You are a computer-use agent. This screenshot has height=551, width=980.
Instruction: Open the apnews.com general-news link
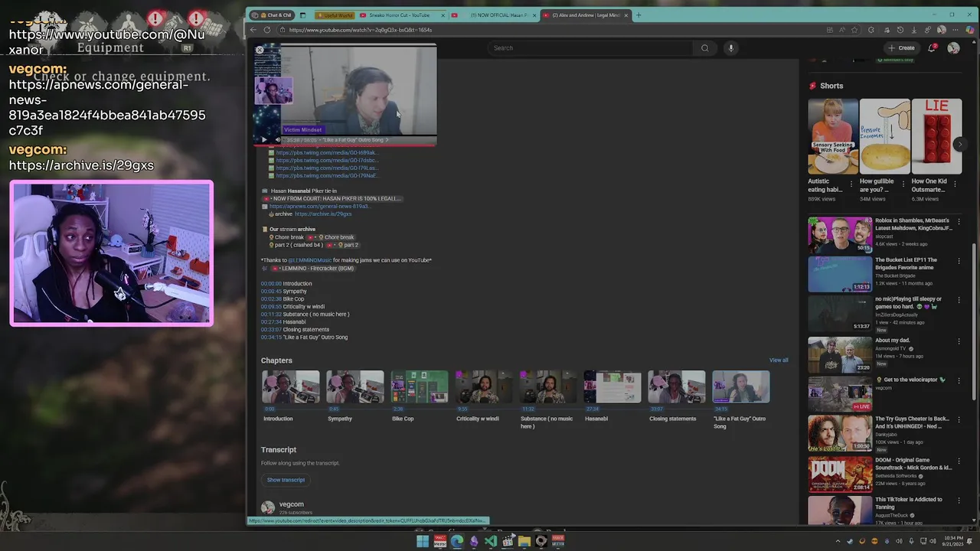coord(319,207)
